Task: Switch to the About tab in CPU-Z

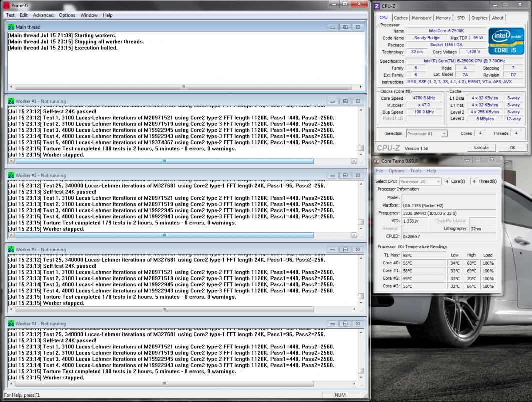Action: pyautogui.click(x=498, y=18)
